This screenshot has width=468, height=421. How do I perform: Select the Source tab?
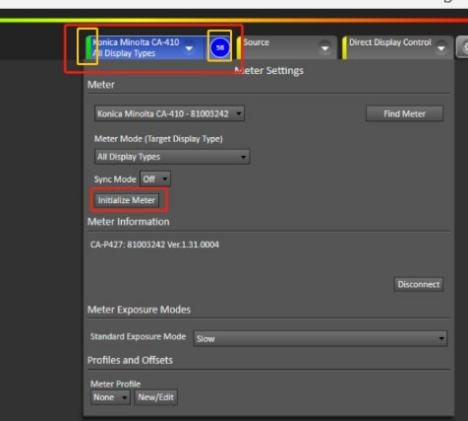pyautogui.click(x=287, y=48)
